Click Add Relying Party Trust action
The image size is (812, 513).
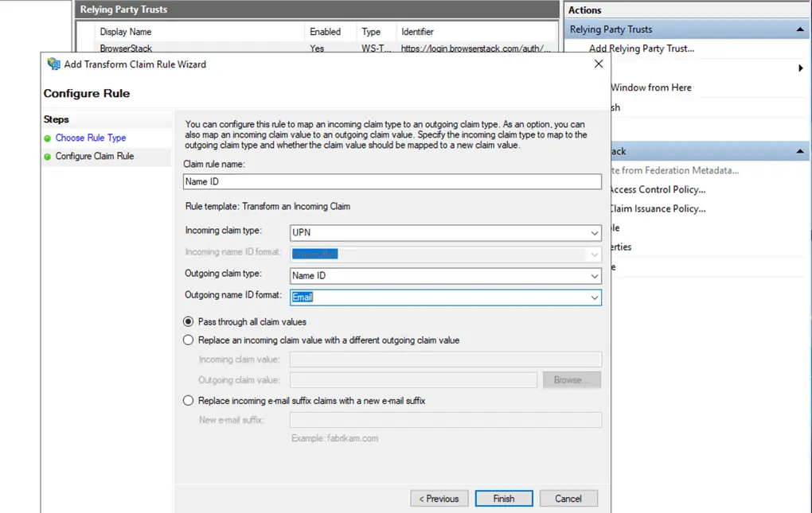pyautogui.click(x=641, y=49)
